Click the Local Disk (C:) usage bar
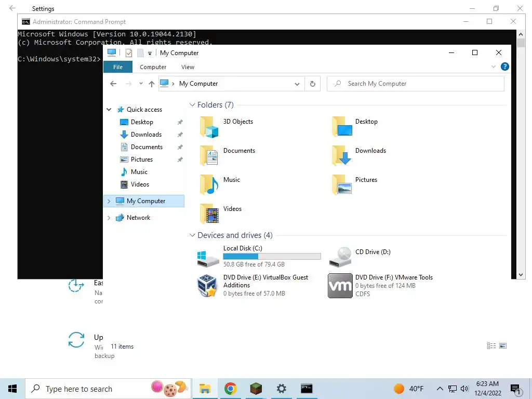Screen dimensions: 532x399 coord(272,257)
